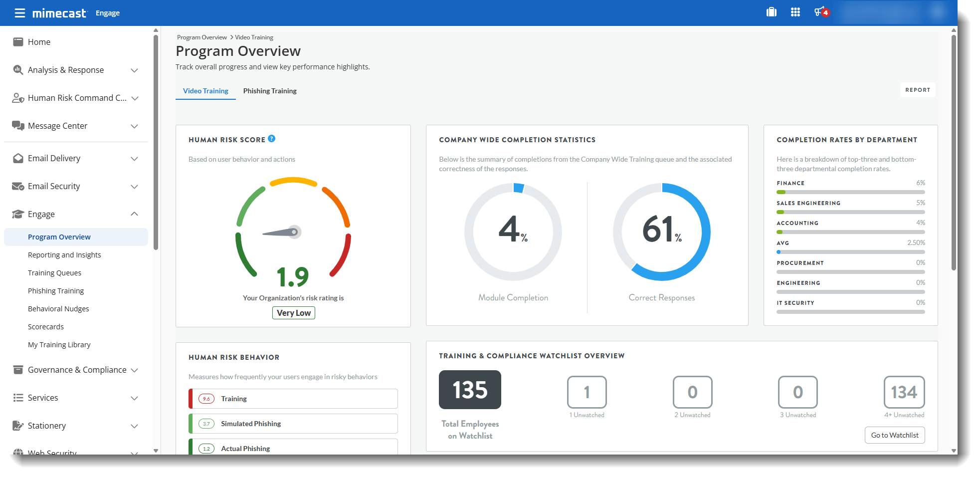
Task: Open the hamburger menu next to mimecast logo
Action: pos(20,13)
